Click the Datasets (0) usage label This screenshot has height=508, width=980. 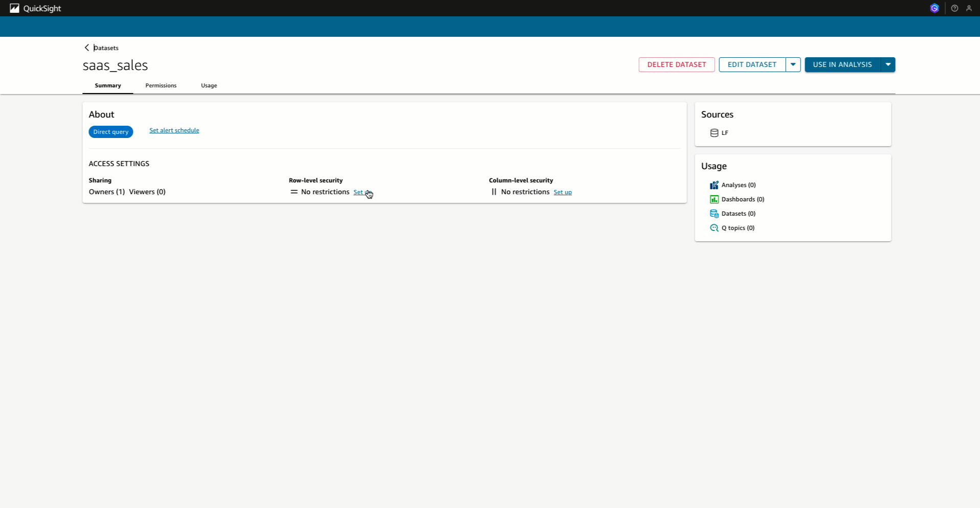[x=739, y=214]
